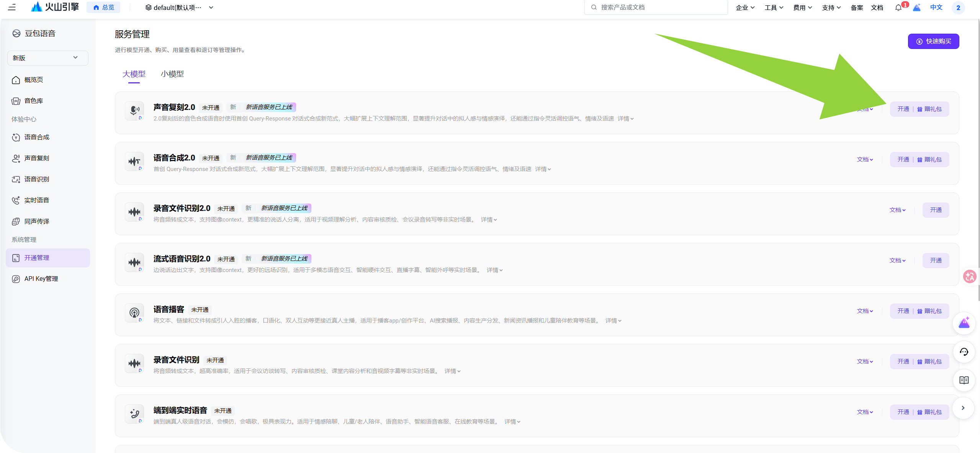Click the headset customer support icon
This screenshot has width=980, height=453.
964,352
